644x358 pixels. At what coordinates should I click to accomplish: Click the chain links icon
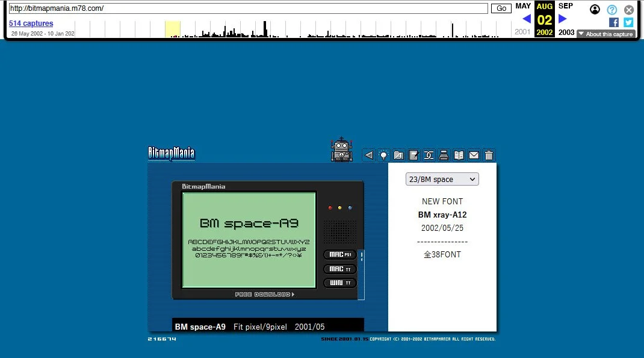(429, 155)
